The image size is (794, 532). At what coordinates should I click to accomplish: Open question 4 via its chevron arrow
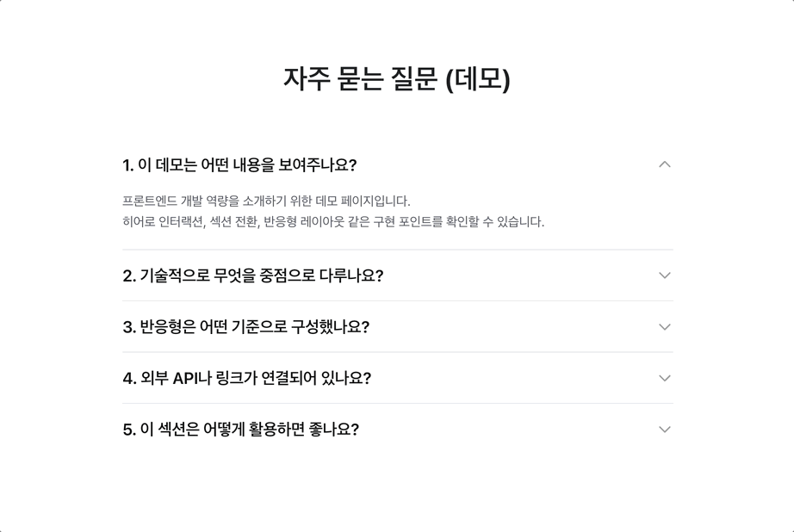pyautogui.click(x=664, y=378)
